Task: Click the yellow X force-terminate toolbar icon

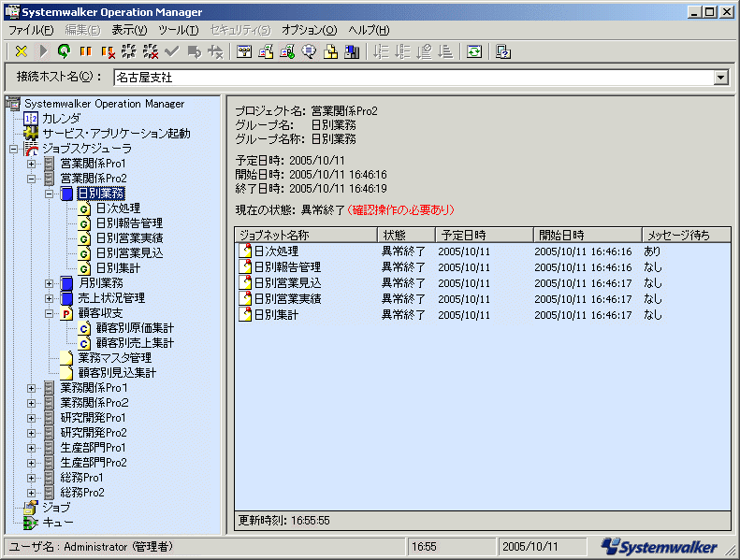Action: coord(22,51)
